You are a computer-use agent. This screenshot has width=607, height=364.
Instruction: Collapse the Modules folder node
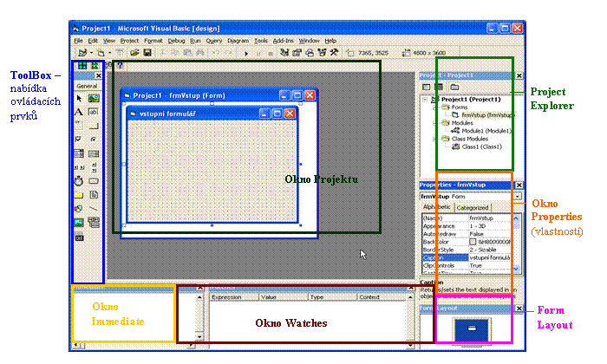click(434, 123)
